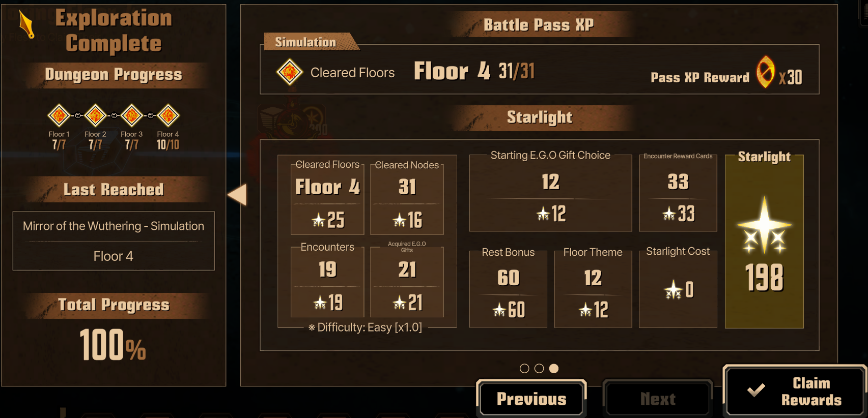Click the large Starlight total star icon
Viewport: 868px width, 418px height.
coord(764,226)
